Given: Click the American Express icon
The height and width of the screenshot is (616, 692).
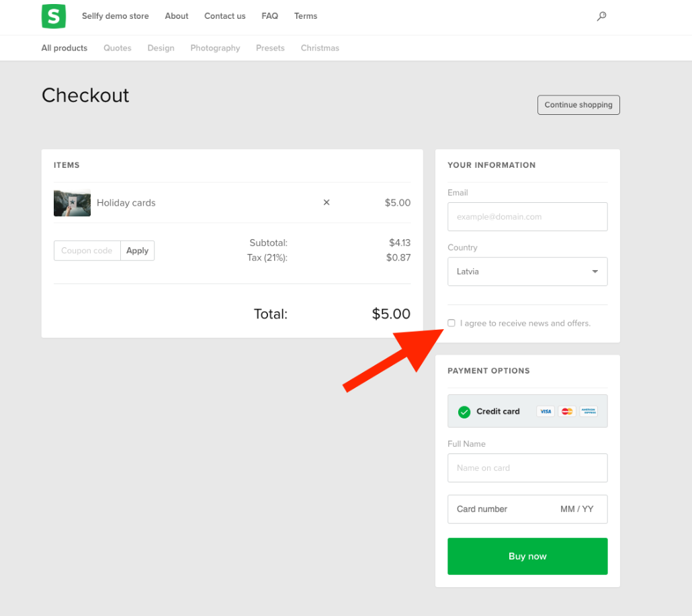Looking at the screenshot, I should click(589, 411).
